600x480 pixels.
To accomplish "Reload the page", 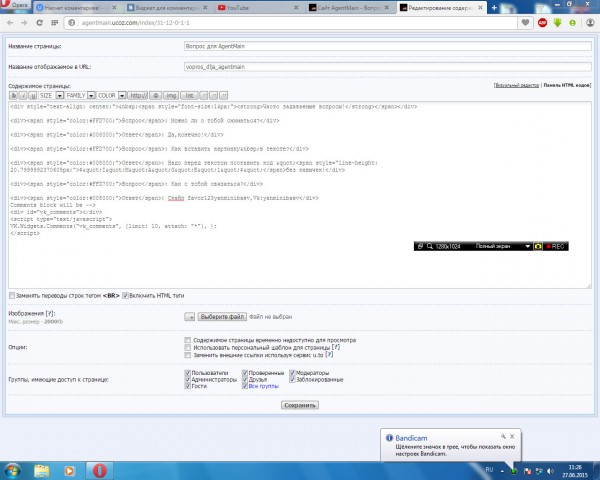I will (x=39, y=23).
